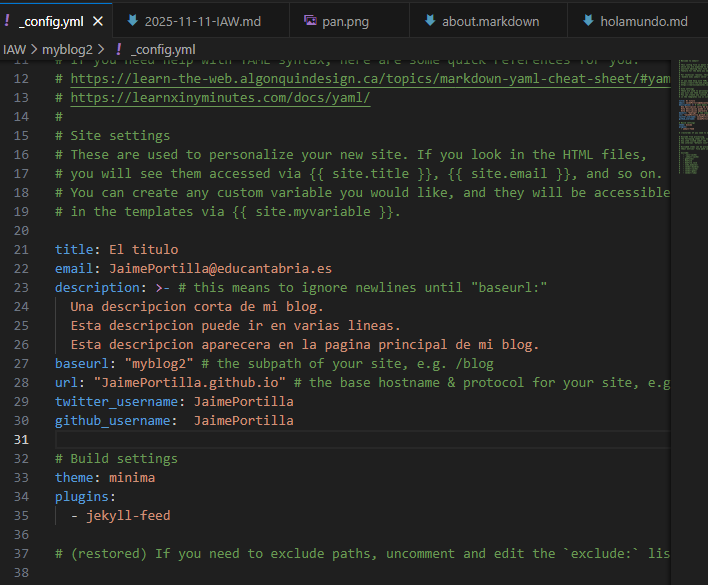Close the _config.yml editor tab
Screen dimensions: 708x585
point(97,20)
